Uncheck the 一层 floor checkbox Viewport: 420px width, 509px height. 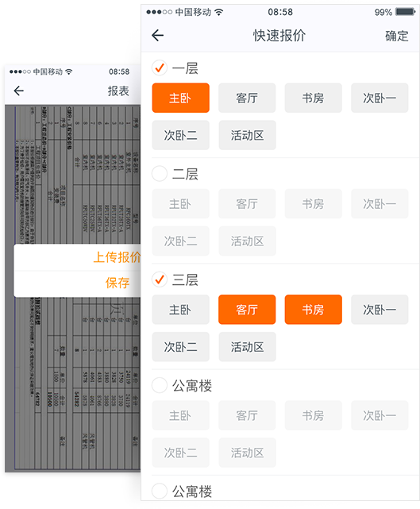[160, 67]
